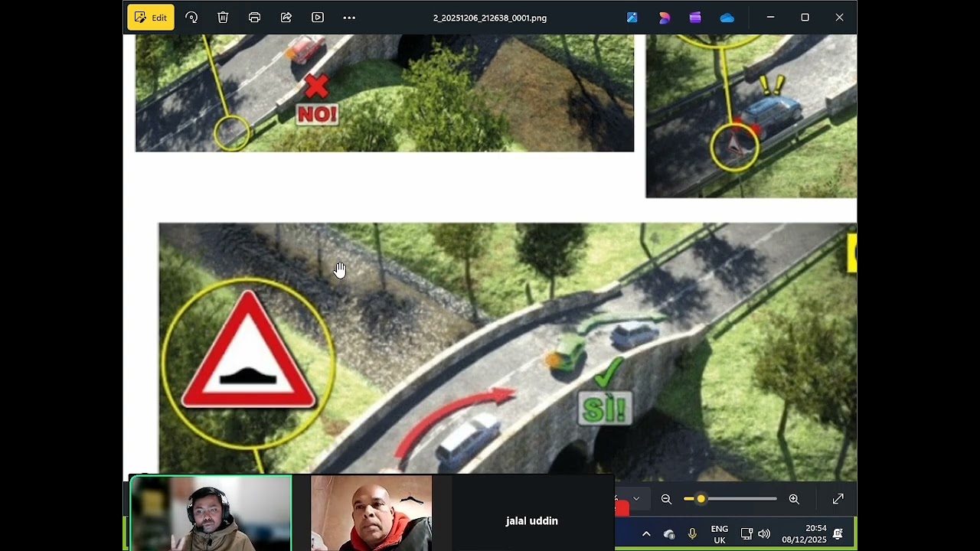This screenshot has width=980, height=551.
Task: Delete the image with the trash icon
Action: point(223,18)
